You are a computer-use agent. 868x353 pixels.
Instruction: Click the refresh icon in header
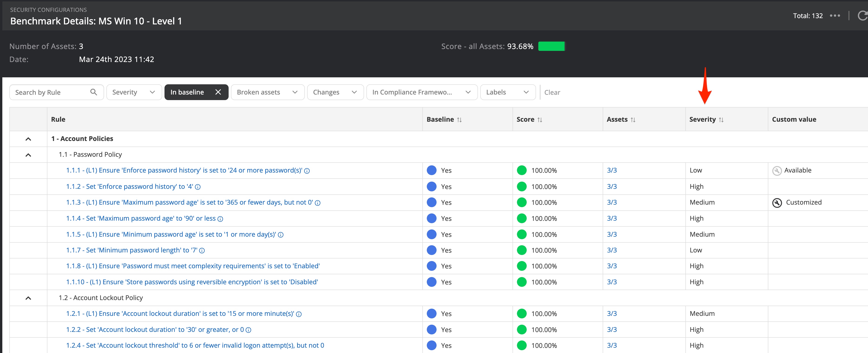tap(863, 16)
